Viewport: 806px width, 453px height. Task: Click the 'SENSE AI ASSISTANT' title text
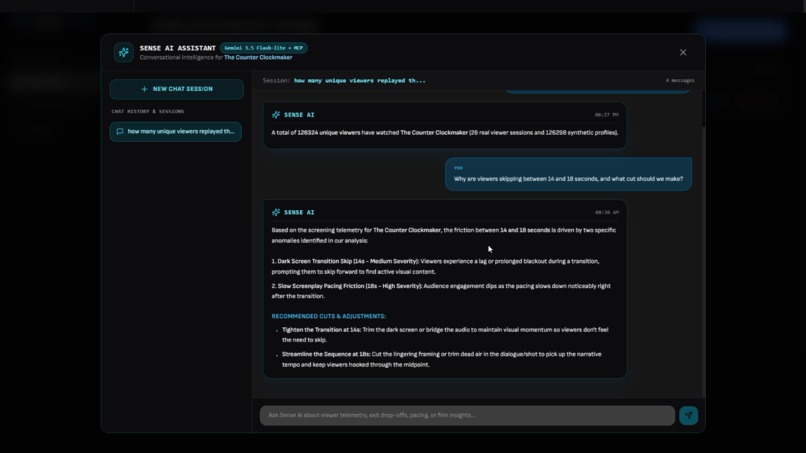[x=177, y=48]
